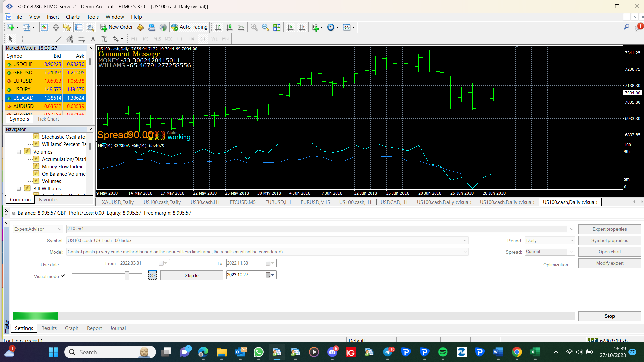Click the visual mode speed slider
Viewport: 644px width, 362px height.
coord(107,276)
